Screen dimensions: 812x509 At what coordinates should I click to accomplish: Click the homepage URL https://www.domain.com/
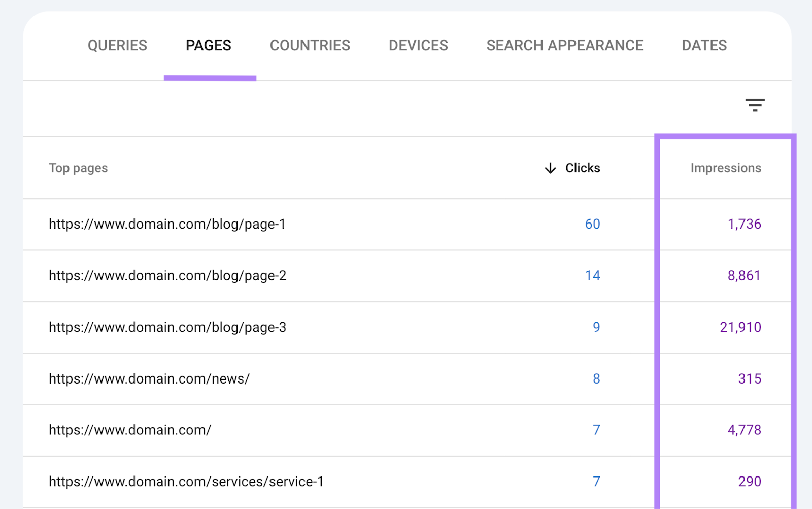coord(130,430)
